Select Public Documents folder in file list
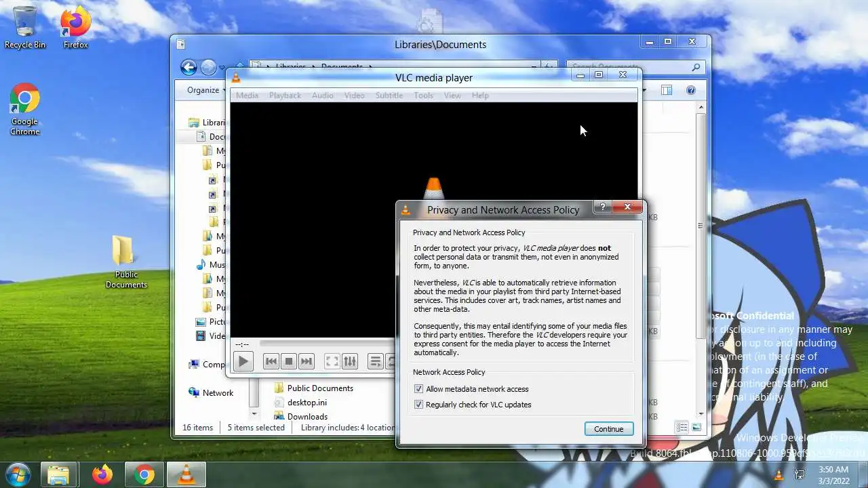This screenshot has width=868, height=488. coord(313,388)
